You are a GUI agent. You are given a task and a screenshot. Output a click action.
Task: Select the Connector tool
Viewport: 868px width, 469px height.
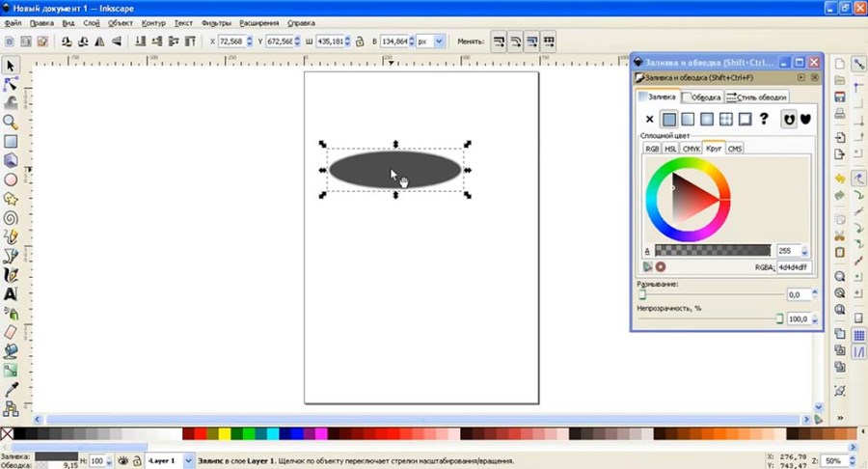pos(10,408)
